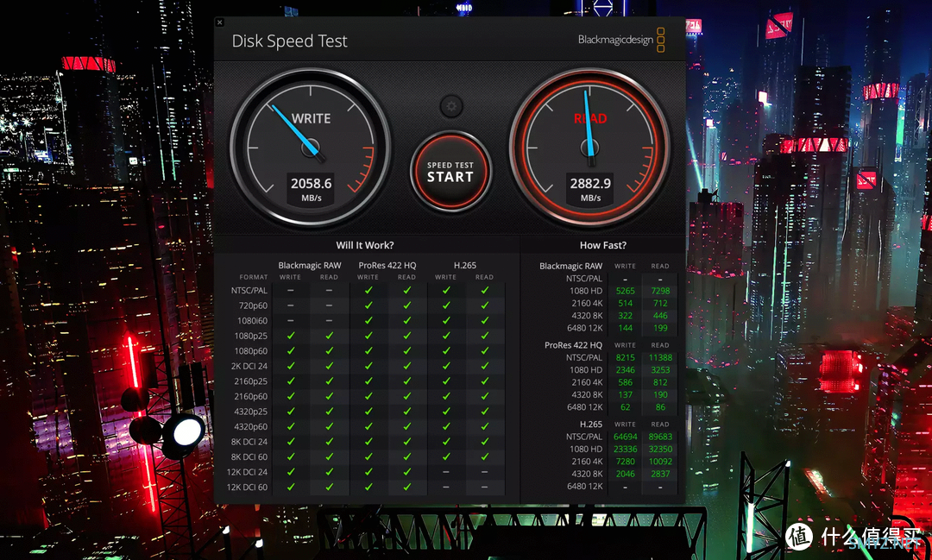Click the 12K DCI 24 format row label
Viewport: 932px width, 560px height.
(248, 472)
